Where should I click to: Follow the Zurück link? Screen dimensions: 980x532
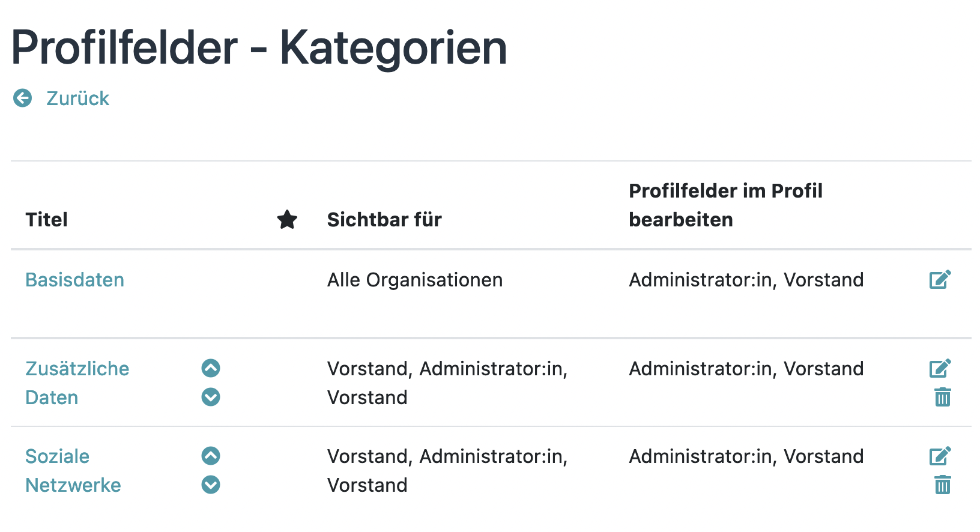point(77,98)
